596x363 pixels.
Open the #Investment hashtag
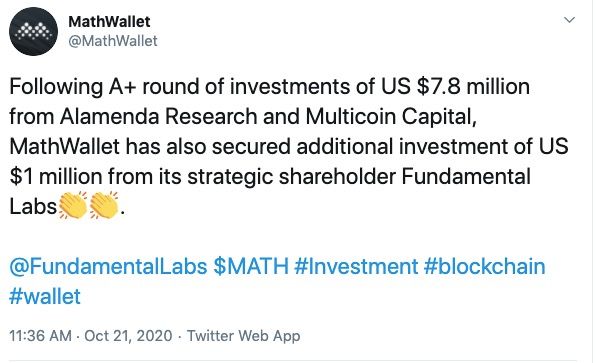click(356, 266)
